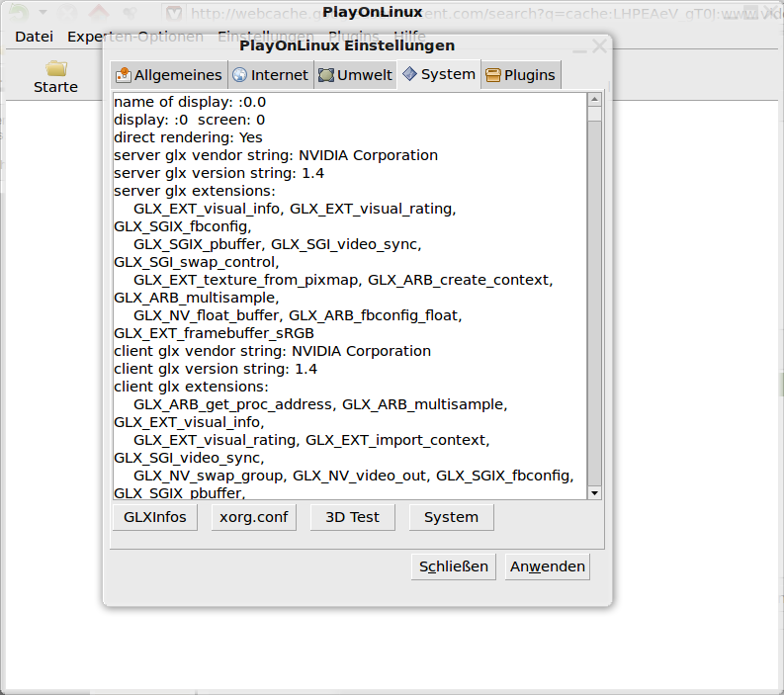Viewport: 784px width, 695px height.
Task: Run the 3D Test
Action: click(x=353, y=517)
